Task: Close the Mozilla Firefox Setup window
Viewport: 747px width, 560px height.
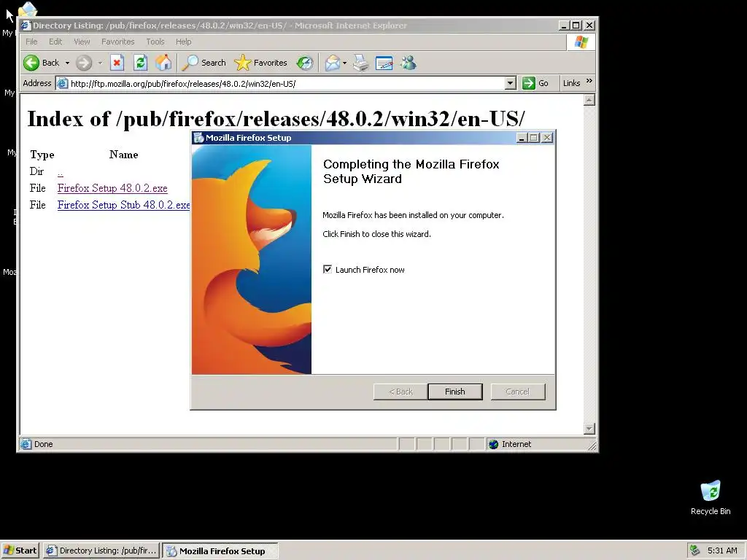Action: (547, 138)
